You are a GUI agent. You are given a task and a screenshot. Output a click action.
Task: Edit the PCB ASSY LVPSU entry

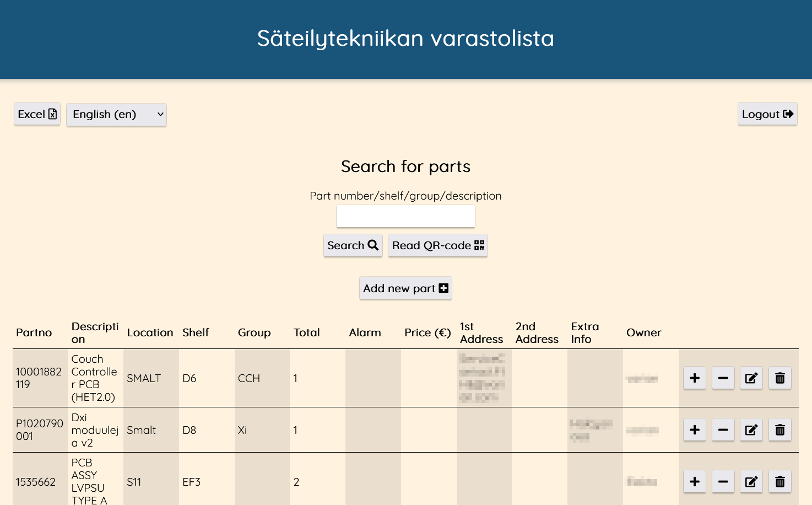coord(751,481)
